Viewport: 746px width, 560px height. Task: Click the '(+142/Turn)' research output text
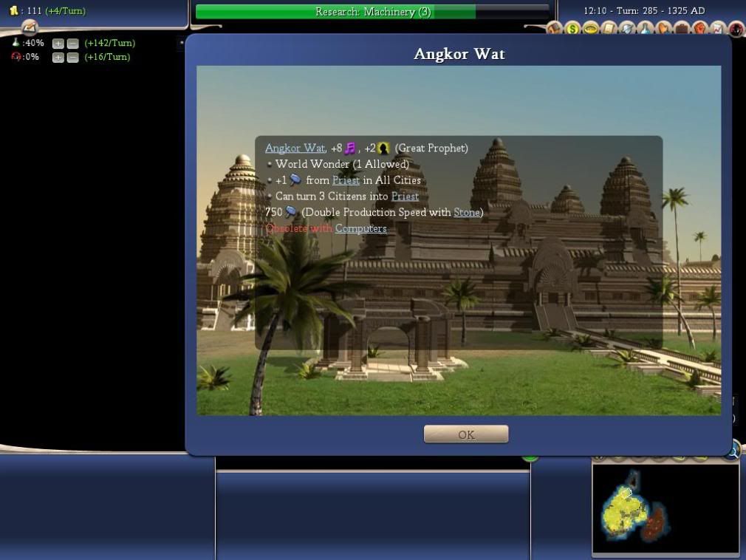point(110,43)
